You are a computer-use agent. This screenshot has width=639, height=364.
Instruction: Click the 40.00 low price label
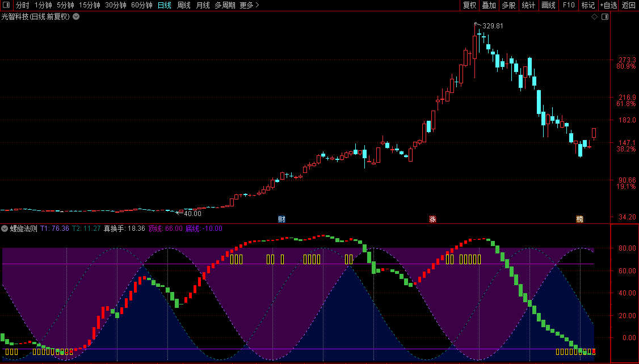click(x=192, y=213)
